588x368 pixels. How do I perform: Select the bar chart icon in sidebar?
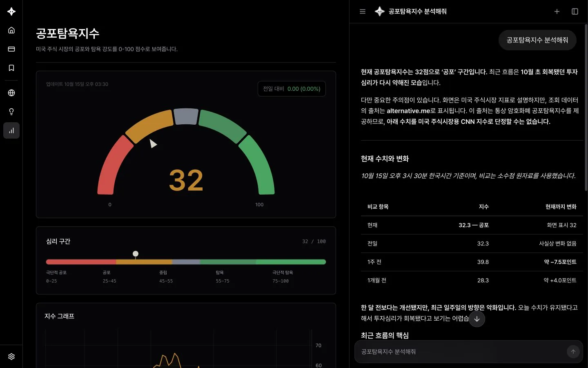coord(11,130)
